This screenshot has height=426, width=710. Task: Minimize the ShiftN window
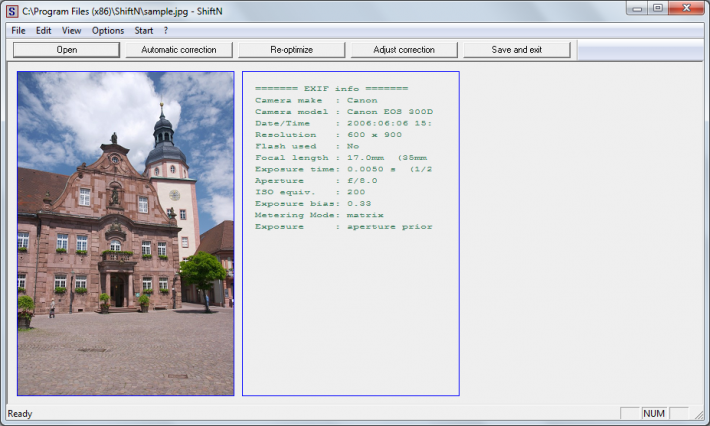pyautogui.click(x=638, y=8)
